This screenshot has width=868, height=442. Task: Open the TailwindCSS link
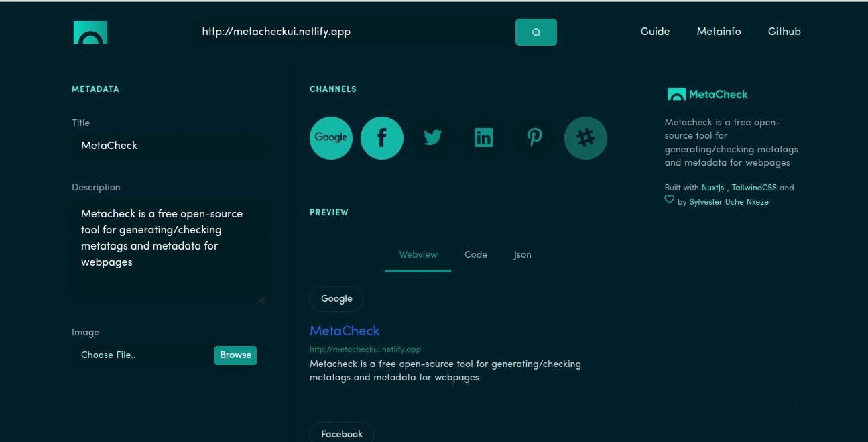754,188
